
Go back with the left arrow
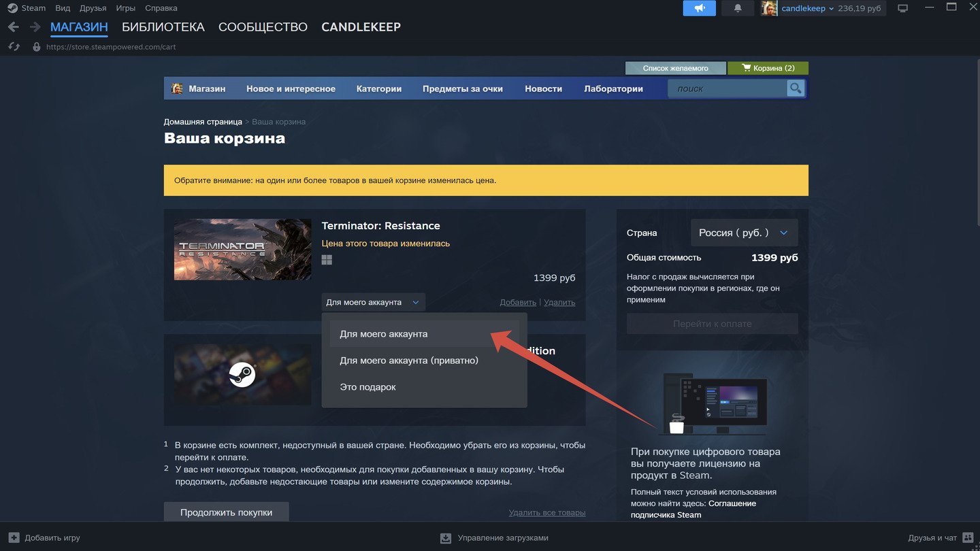[x=13, y=27]
